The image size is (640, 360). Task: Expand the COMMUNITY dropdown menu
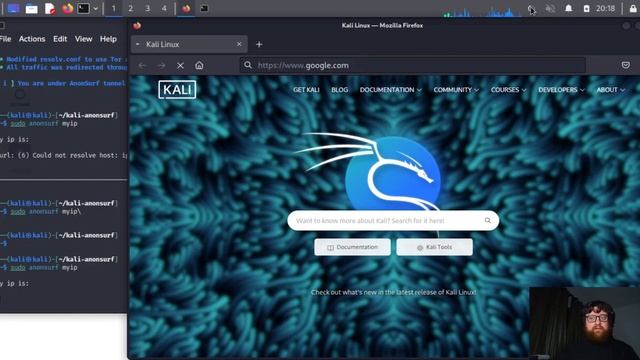tap(456, 90)
